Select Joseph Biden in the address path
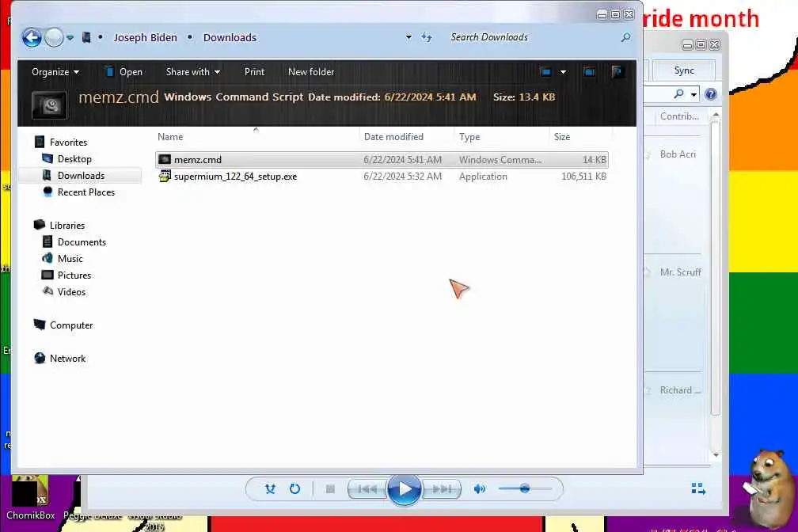 pyautogui.click(x=145, y=38)
